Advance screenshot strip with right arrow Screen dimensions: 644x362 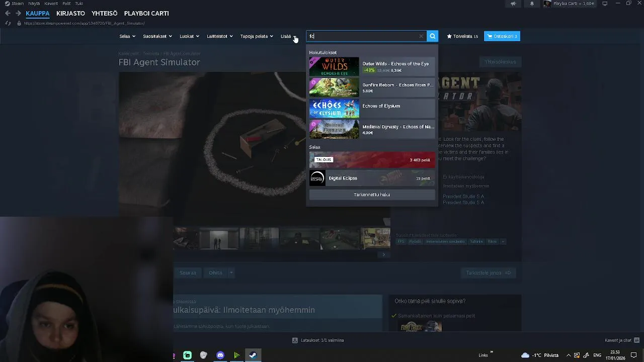(x=383, y=255)
